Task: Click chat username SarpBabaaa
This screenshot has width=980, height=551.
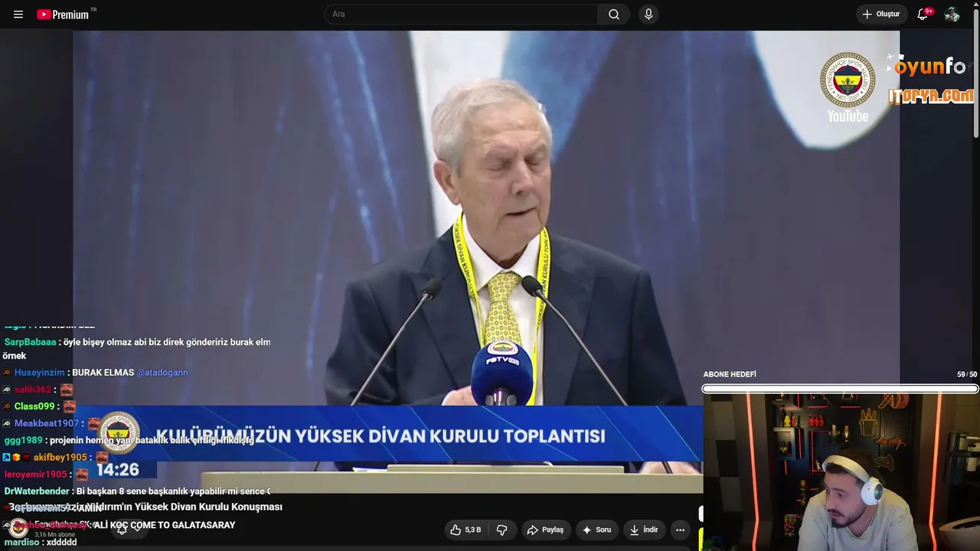Action: [x=30, y=342]
